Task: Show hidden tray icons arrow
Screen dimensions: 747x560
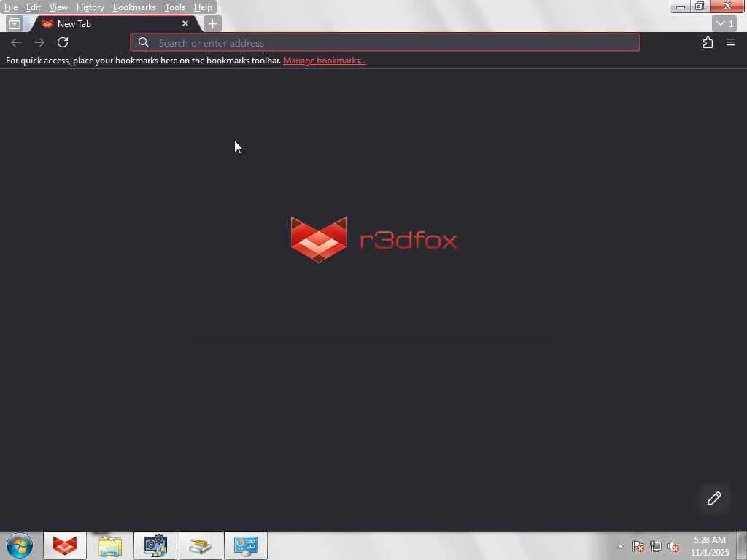Action: [620, 546]
